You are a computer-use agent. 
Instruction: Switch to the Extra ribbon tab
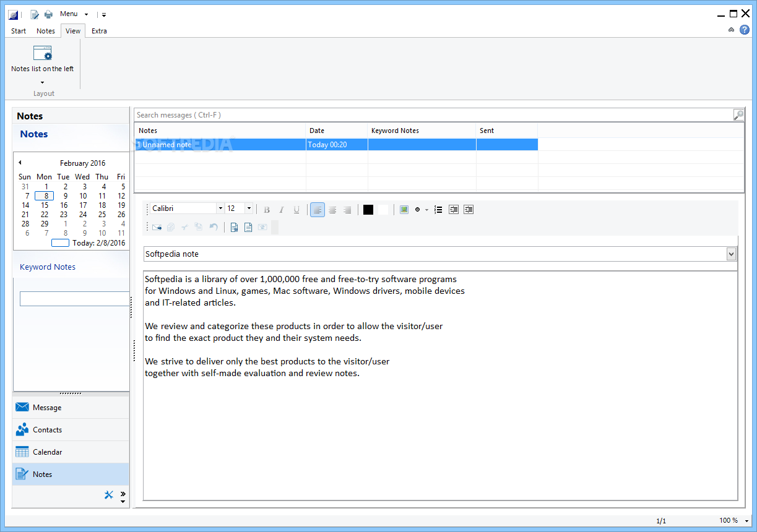click(x=100, y=31)
